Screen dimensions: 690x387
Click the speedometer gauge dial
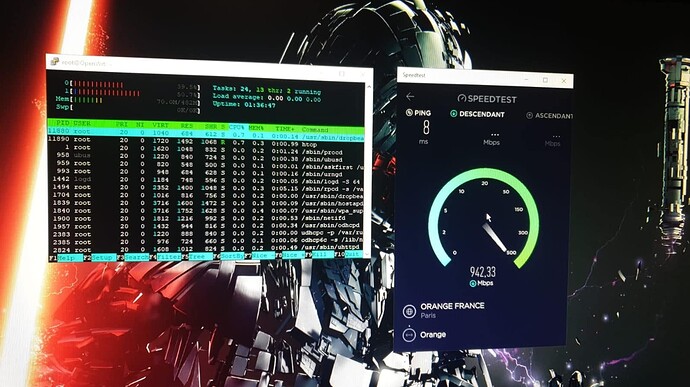pyautogui.click(x=484, y=218)
